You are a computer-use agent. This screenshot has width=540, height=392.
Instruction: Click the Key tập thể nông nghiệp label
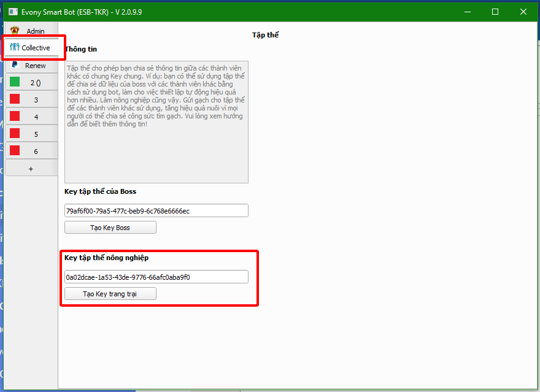(x=106, y=258)
